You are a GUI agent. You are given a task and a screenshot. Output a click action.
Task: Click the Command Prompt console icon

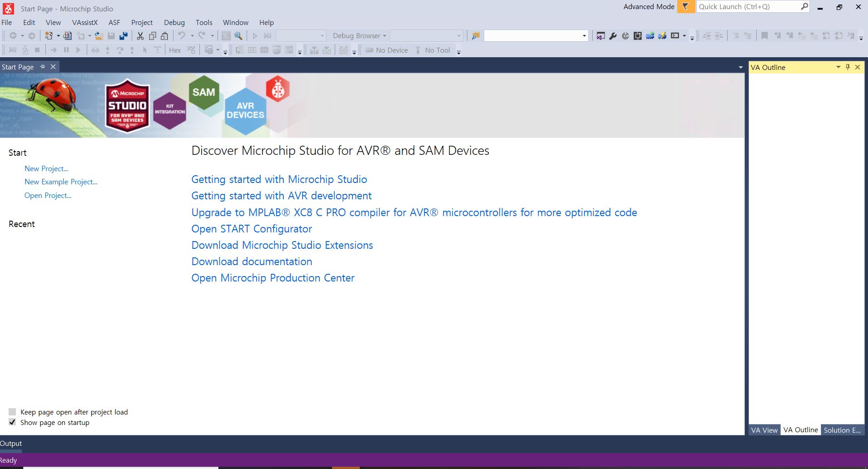pyautogui.click(x=675, y=36)
